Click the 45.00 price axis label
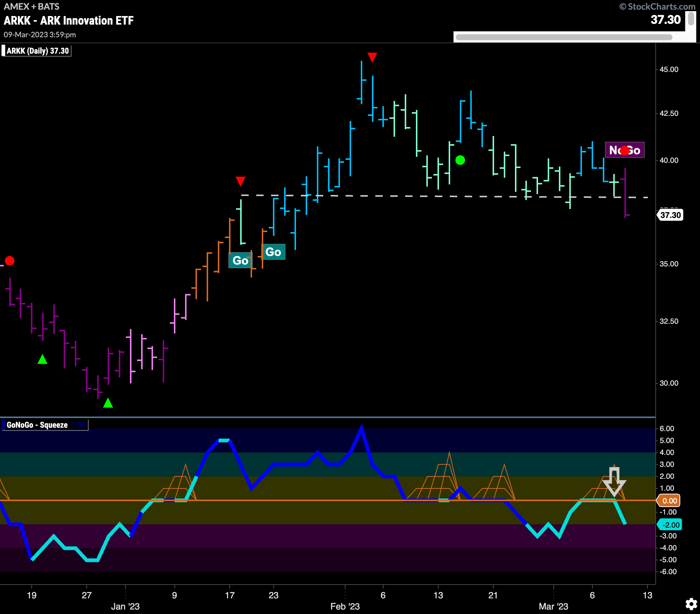The image size is (700, 614). pyautogui.click(x=669, y=69)
